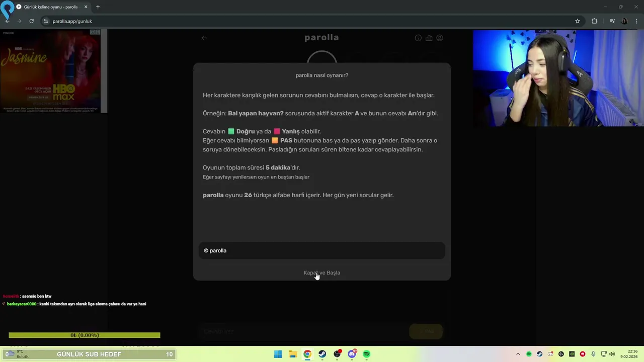This screenshot has height=362, width=644.
Task: Open Steam from the taskbar
Action: point(322,354)
